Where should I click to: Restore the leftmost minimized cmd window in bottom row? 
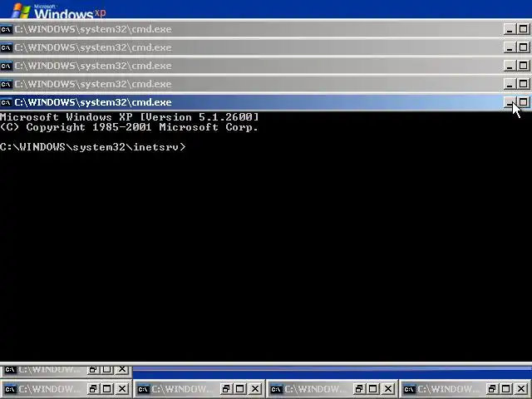tap(92, 389)
